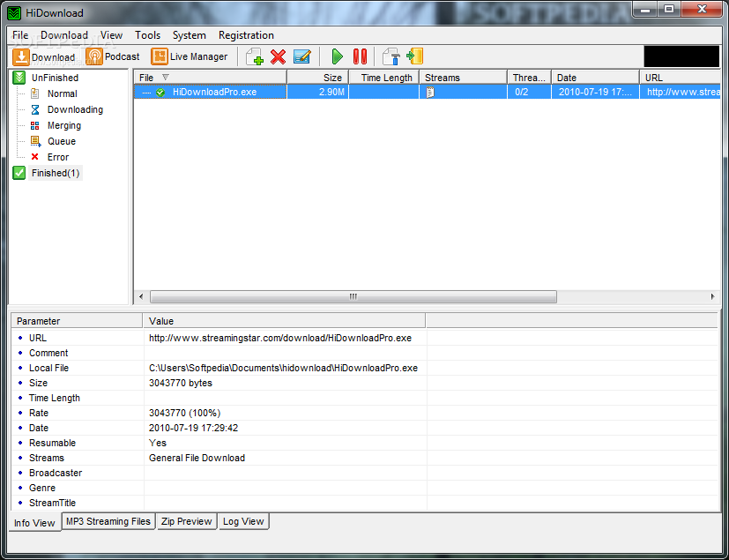Viewport: 729px width, 560px height.
Task: Click the edit task properties icon
Action: coord(302,56)
